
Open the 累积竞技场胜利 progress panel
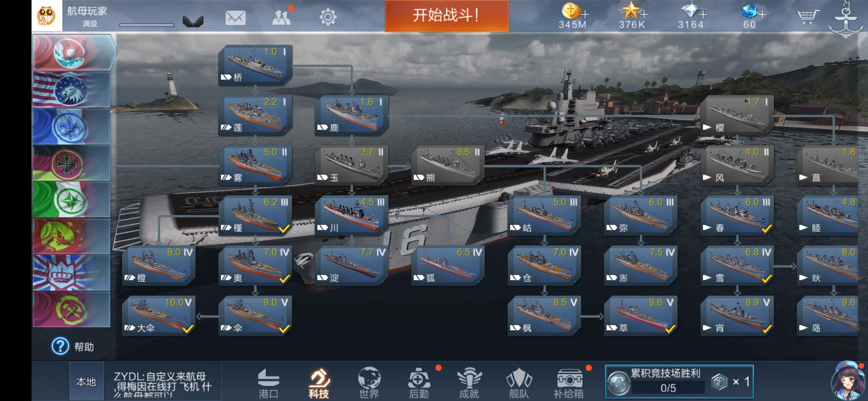click(679, 382)
